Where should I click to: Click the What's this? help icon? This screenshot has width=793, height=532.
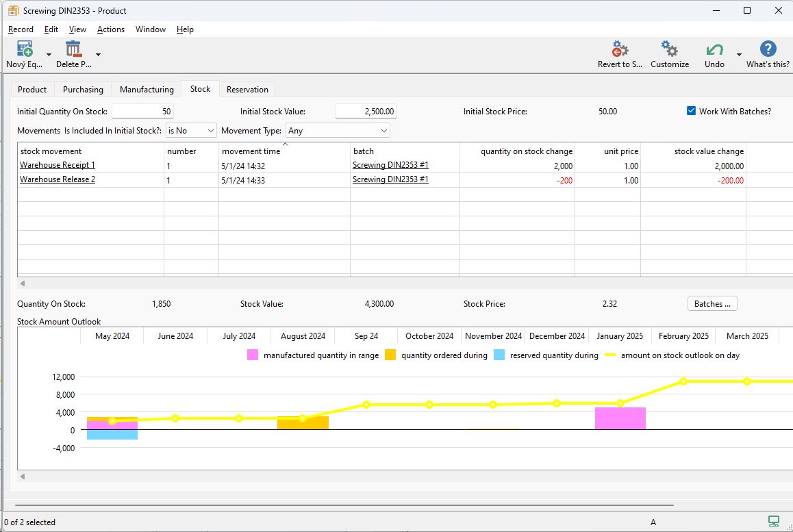pyautogui.click(x=768, y=50)
